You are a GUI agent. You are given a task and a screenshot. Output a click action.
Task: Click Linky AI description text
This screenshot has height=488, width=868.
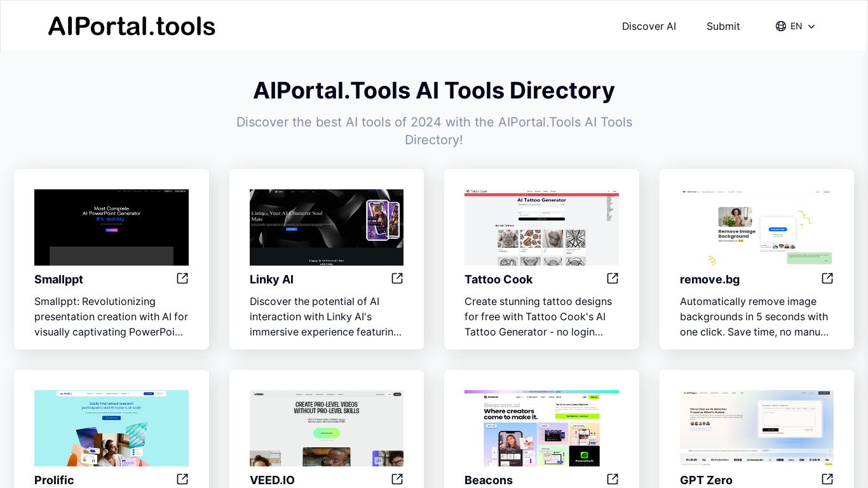pyautogui.click(x=326, y=316)
